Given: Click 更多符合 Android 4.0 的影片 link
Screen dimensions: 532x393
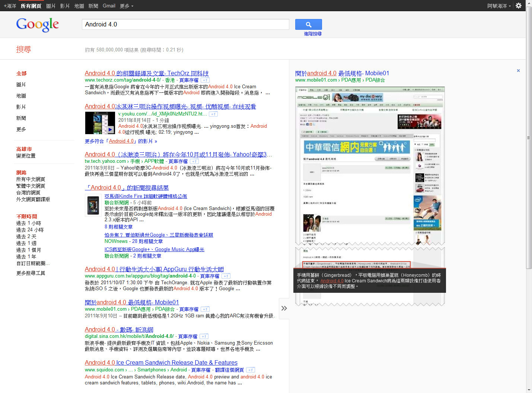Looking at the screenshot, I should pyautogui.click(x=121, y=141).
